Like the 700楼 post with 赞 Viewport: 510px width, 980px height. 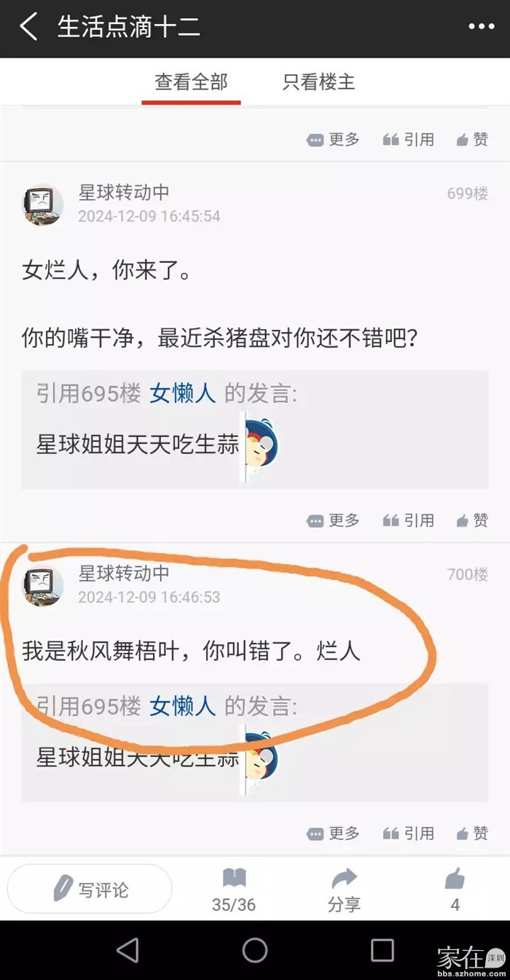pos(472,833)
